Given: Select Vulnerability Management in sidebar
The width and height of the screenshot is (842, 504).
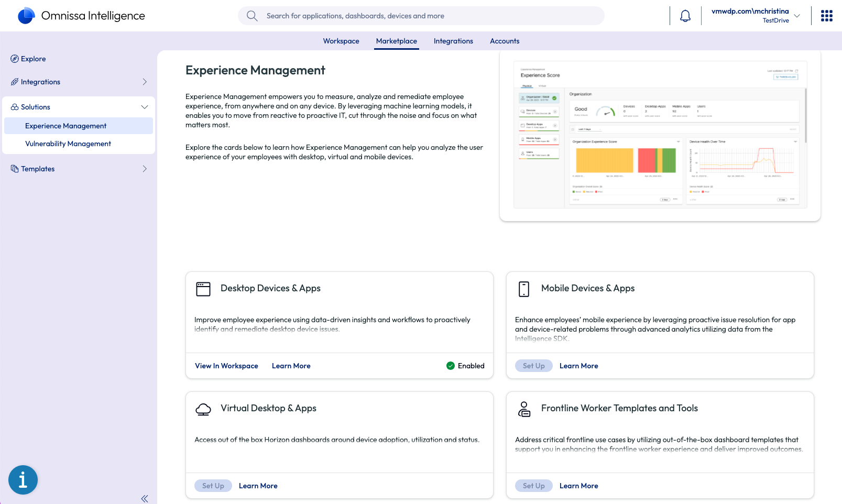Looking at the screenshot, I should (68, 144).
